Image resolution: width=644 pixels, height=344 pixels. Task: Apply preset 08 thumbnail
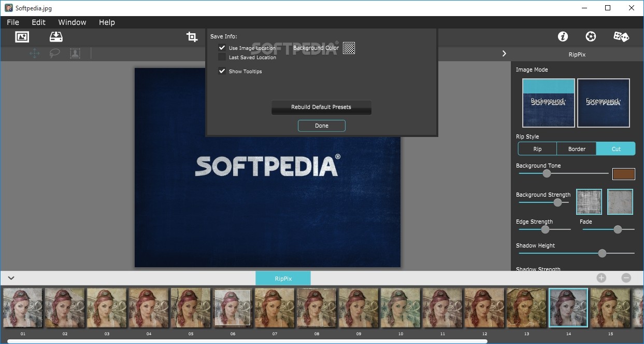[x=317, y=308]
